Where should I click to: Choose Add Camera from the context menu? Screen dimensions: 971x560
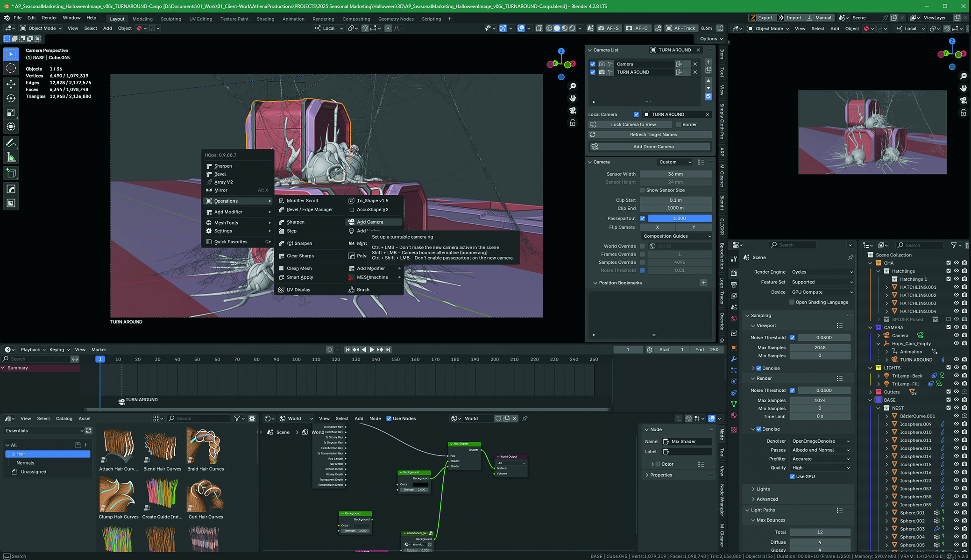click(374, 222)
